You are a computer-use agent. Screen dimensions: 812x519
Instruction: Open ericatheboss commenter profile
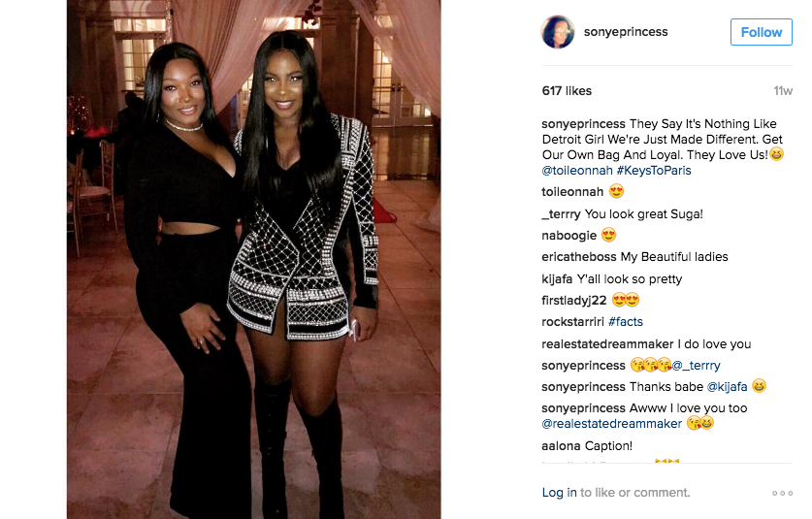coord(579,257)
